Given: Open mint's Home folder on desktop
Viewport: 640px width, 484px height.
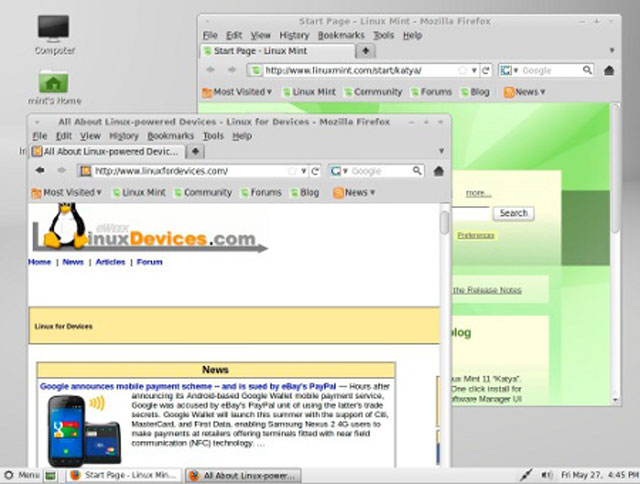Looking at the screenshot, I should [54, 84].
